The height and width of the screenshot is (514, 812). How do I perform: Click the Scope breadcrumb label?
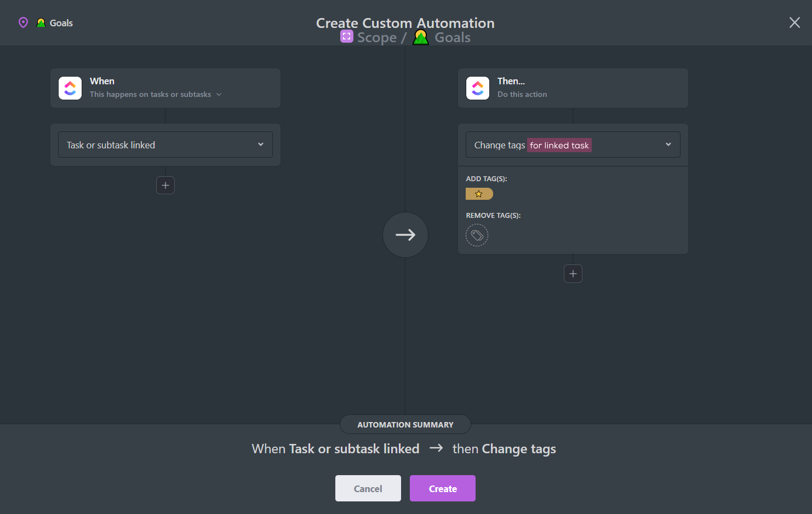pos(377,37)
